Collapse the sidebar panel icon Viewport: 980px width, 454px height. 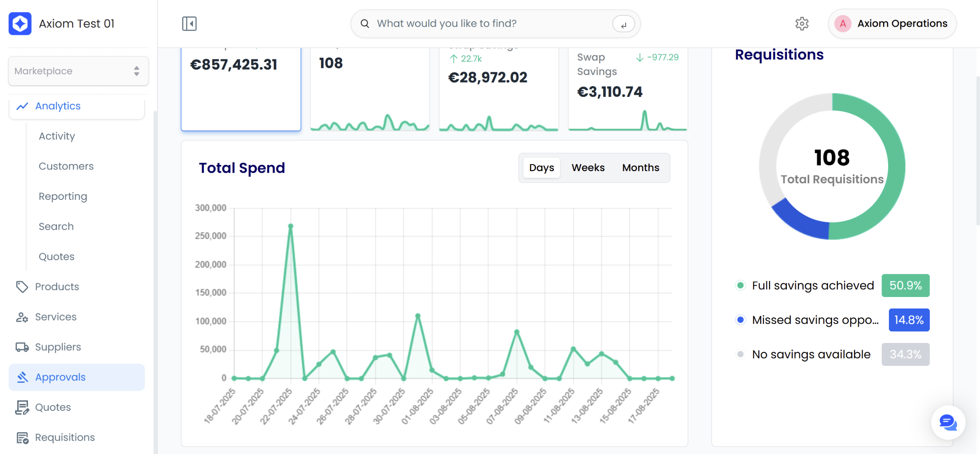(x=189, y=24)
